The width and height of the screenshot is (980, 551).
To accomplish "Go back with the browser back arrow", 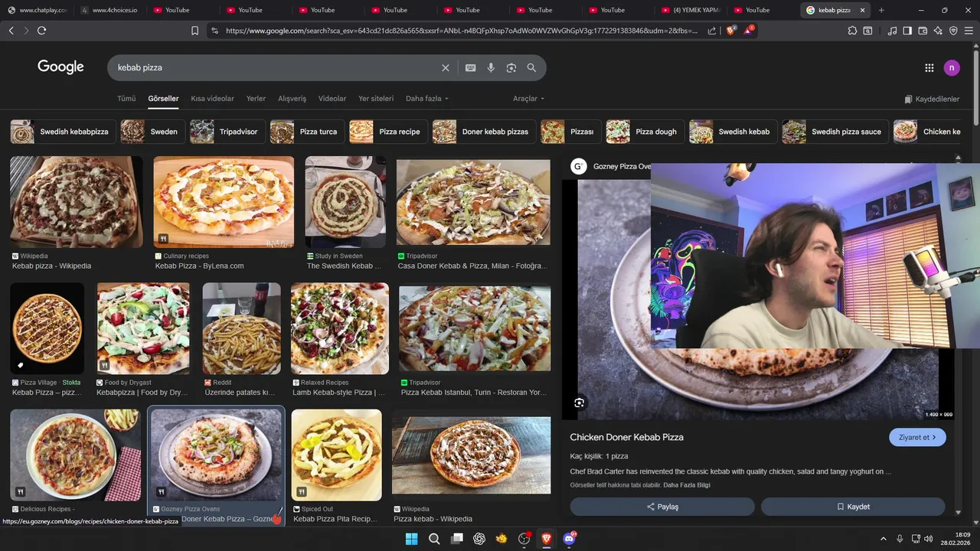I will [x=11, y=31].
